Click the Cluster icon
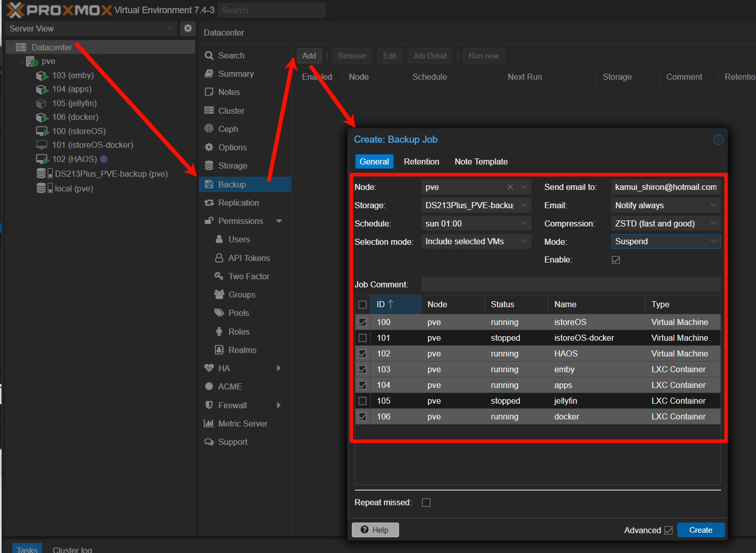 click(x=209, y=110)
